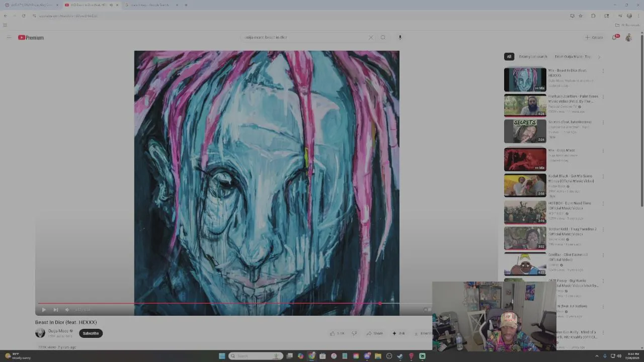This screenshot has width=644, height=362.
Task: Subscribe to Ouija Macc channel
Action: pos(91,333)
